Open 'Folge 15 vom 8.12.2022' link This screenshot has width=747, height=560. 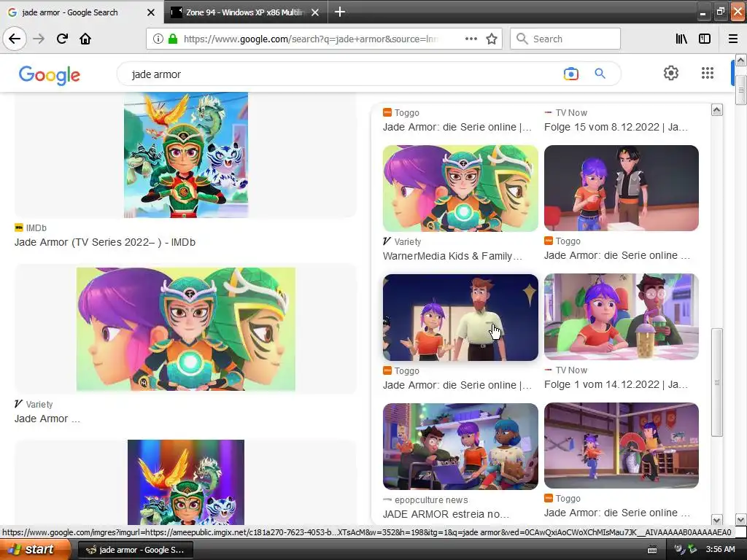[616, 127]
